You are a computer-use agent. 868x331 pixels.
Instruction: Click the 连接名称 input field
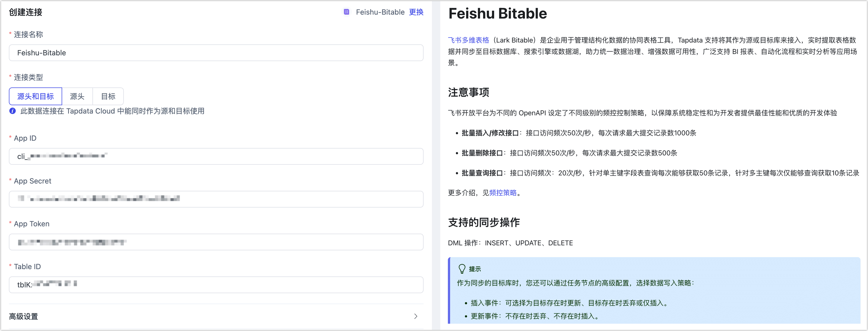[216, 53]
